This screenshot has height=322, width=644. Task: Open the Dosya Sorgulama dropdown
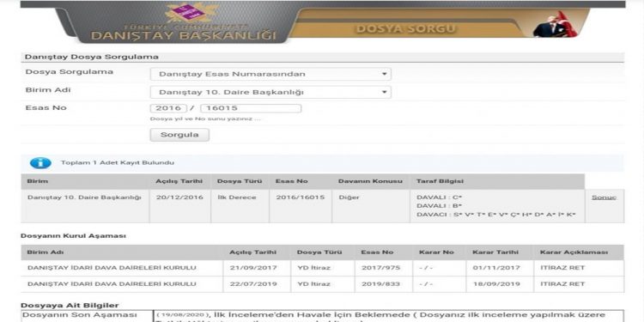(270, 75)
